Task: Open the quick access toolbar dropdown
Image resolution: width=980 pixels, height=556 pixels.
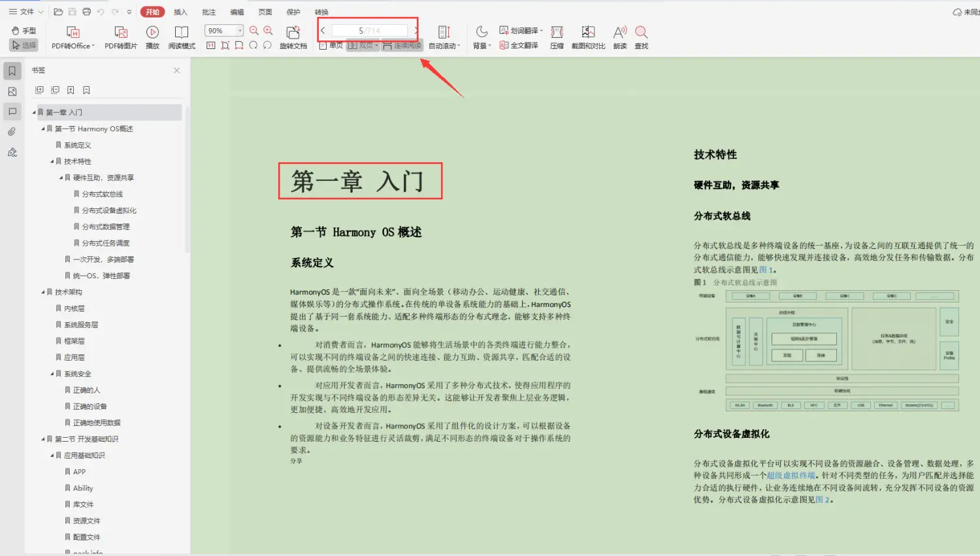Action: click(129, 12)
